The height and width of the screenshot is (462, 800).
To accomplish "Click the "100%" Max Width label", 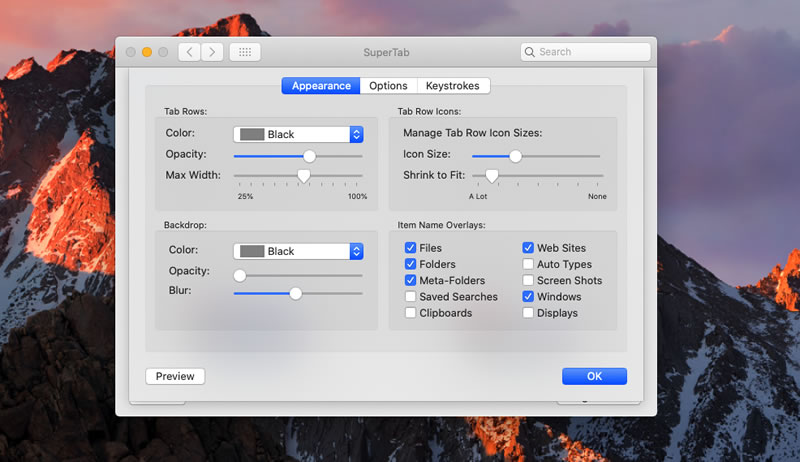I will 358,196.
